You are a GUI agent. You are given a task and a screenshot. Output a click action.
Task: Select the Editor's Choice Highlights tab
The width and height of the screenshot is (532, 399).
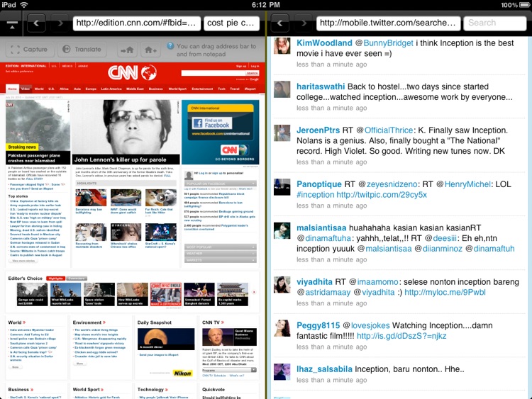(x=55, y=279)
